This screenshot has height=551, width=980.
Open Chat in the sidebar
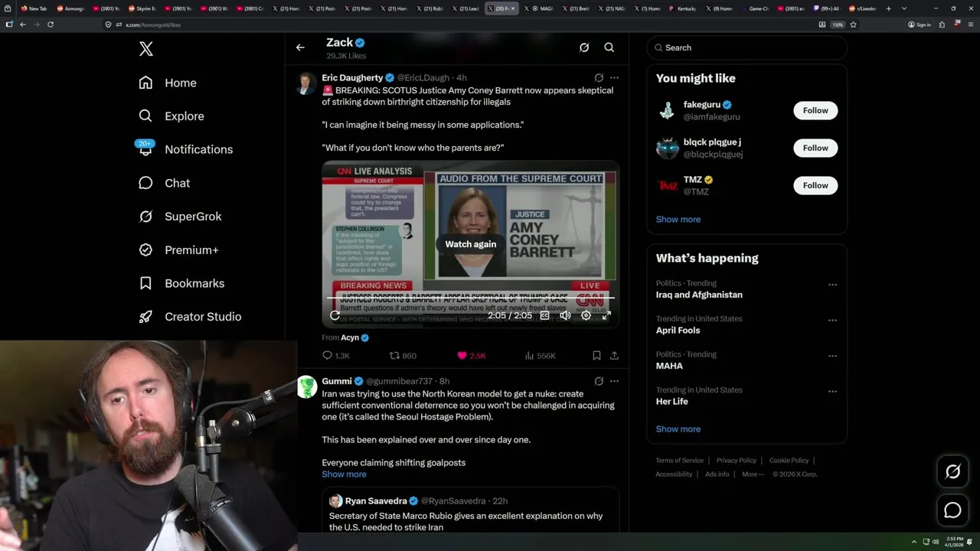pos(164,183)
